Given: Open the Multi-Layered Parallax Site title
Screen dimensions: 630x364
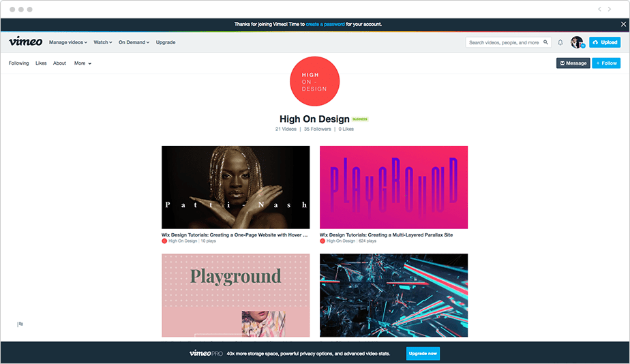Looking at the screenshot, I should point(386,235).
